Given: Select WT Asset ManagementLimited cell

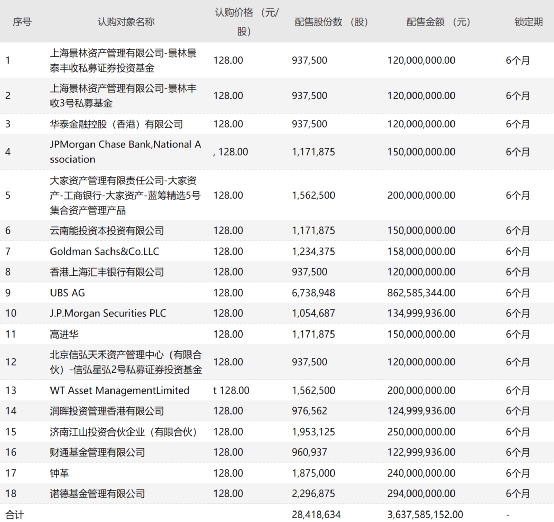Looking at the screenshot, I should pyautogui.click(x=119, y=390).
